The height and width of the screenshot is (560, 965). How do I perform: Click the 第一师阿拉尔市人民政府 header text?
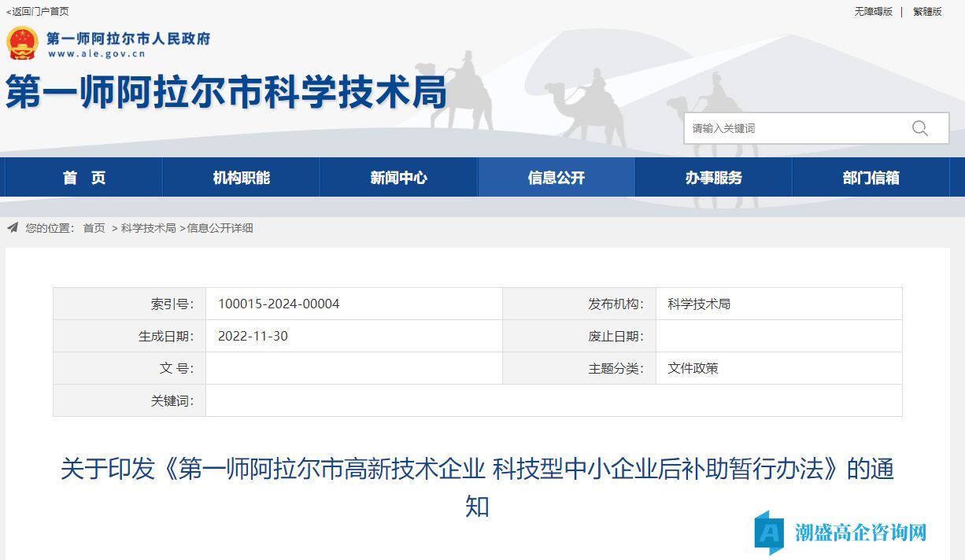(x=128, y=39)
